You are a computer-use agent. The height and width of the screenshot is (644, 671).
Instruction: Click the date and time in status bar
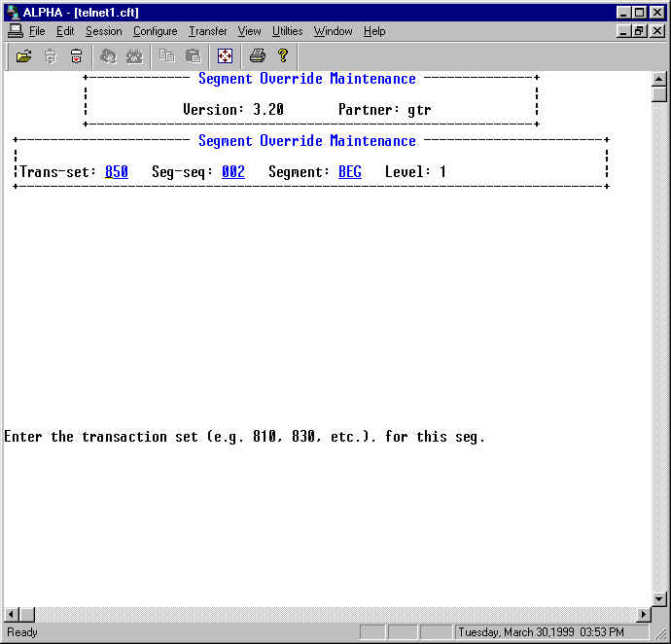coord(542,632)
